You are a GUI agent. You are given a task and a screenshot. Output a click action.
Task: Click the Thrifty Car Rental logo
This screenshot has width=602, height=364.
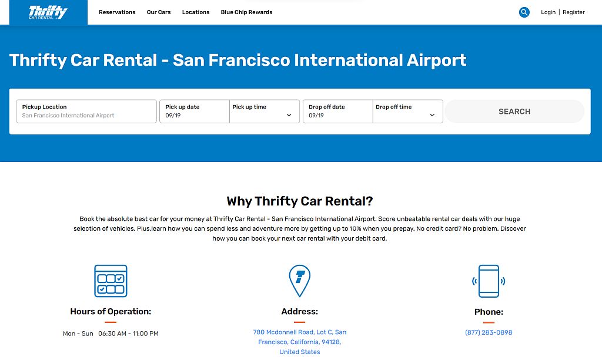(48, 12)
